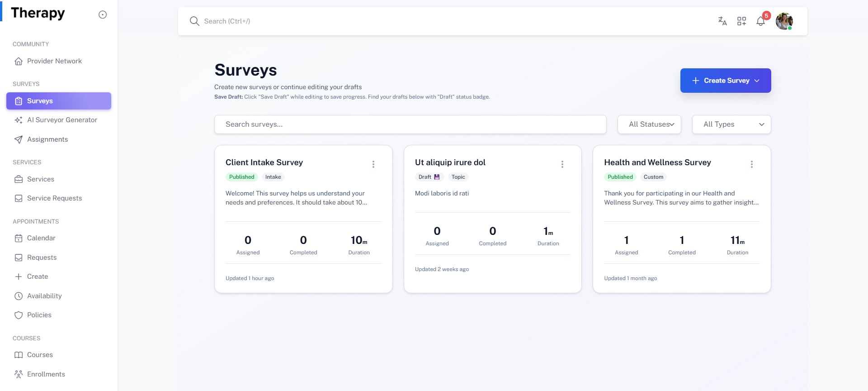868x391 pixels.
Task: Open options menu for Ut aliquip irure dol
Action: pos(562,164)
